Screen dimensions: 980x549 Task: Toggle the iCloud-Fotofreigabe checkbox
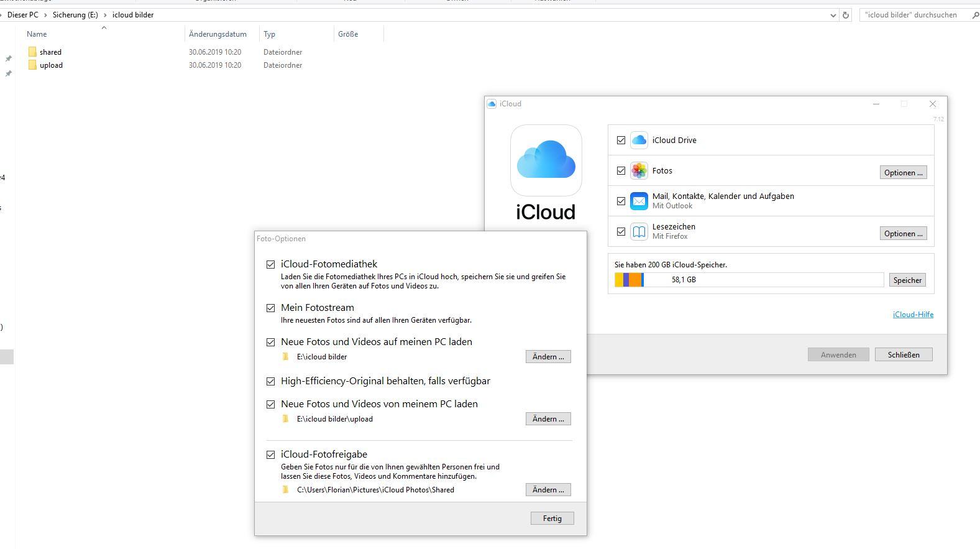click(270, 454)
